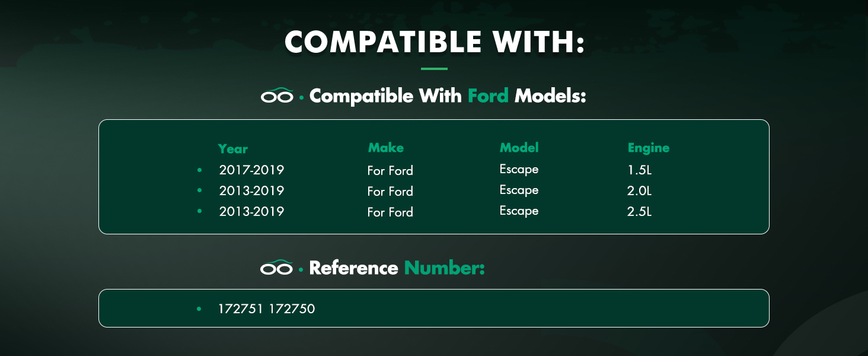Select the COMPATIBLE WITH: main heading
This screenshot has height=356, width=868.
434,42
